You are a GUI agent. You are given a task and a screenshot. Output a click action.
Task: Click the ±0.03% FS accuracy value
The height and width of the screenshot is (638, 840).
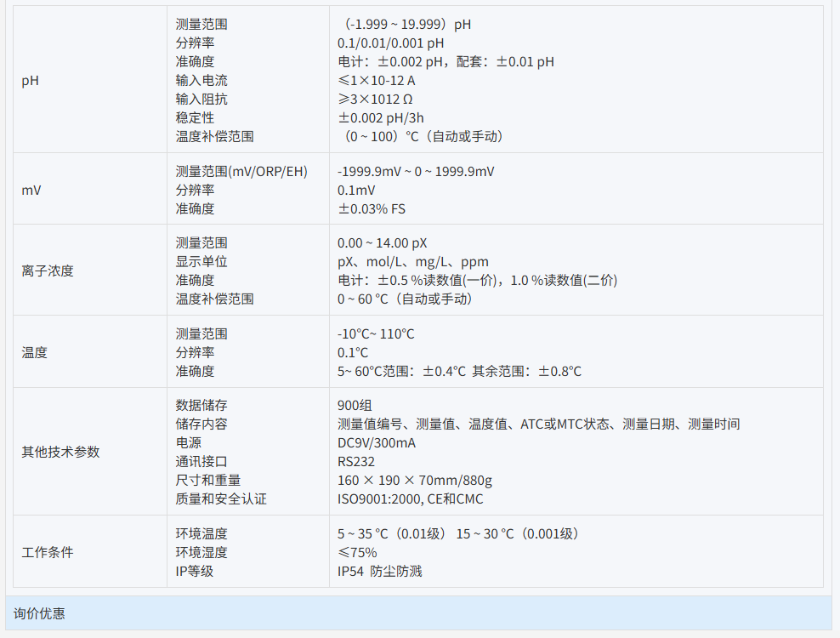pyautogui.click(x=372, y=208)
